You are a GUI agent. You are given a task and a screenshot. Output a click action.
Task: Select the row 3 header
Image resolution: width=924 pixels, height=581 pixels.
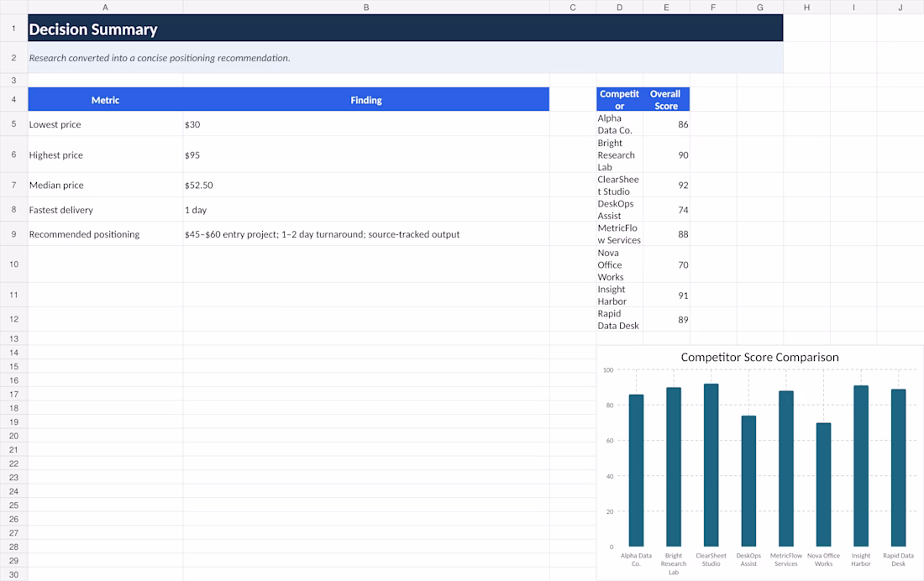point(13,80)
